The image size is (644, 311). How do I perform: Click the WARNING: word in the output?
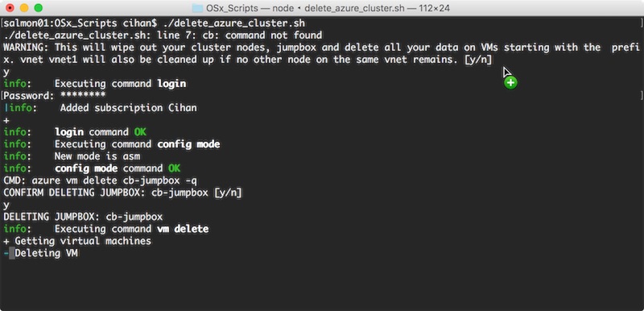coord(26,48)
